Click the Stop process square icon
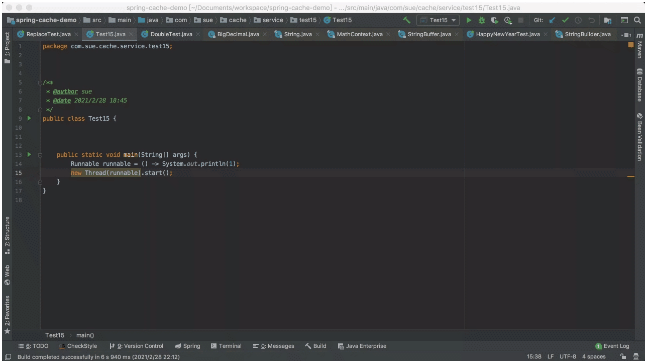The height and width of the screenshot is (361, 645). 520,20
